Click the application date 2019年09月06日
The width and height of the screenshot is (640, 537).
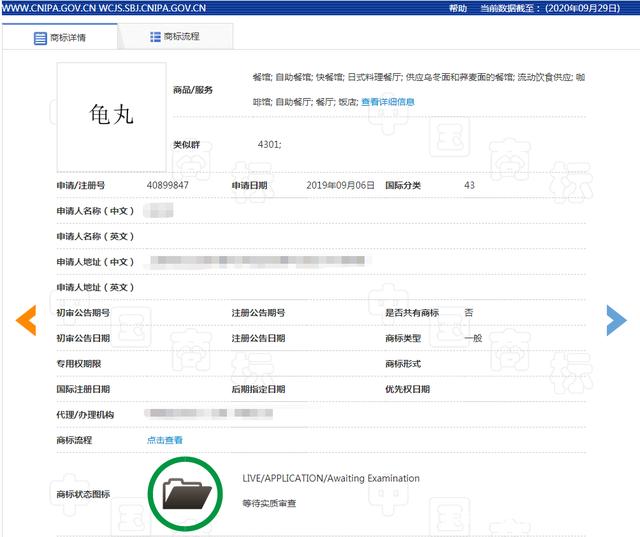click(x=340, y=186)
